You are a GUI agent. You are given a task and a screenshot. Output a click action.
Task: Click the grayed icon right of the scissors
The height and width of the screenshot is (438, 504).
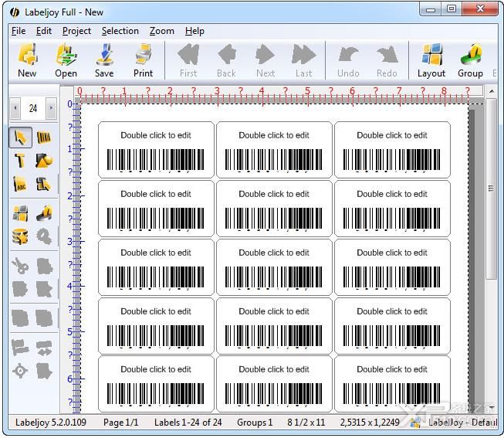pyautogui.click(x=44, y=267)
